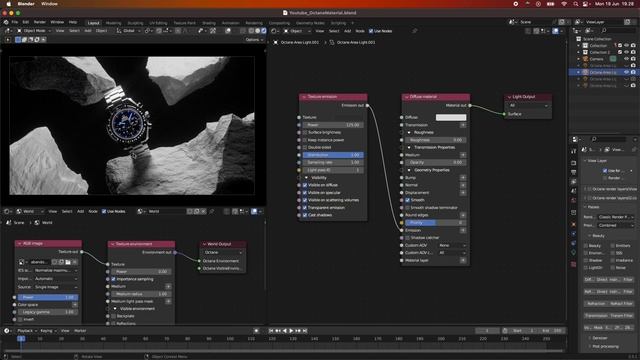The image size is (640, 360).
Task: Open the Object Mode dropdown
Action: click(x=34, y=31)
